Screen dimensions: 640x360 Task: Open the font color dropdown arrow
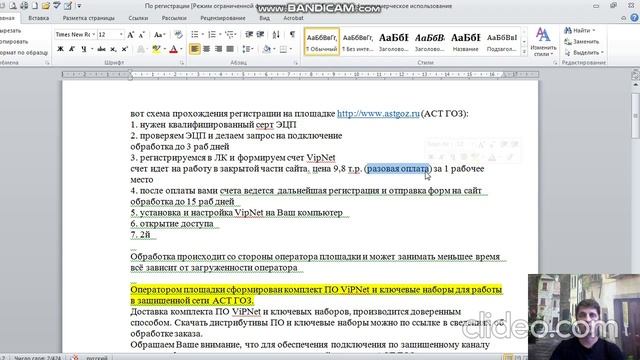click(x=181, y=49)
